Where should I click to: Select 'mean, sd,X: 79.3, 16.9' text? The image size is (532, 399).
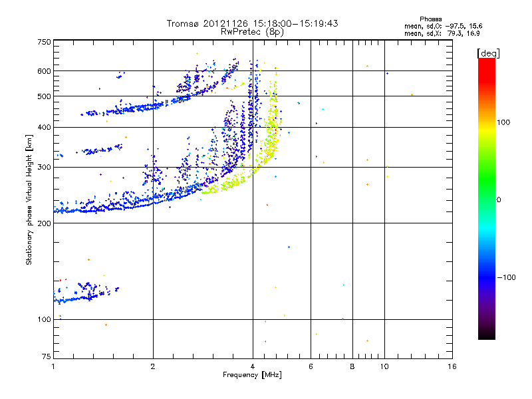pyautogui.click(x=442, y=33)
